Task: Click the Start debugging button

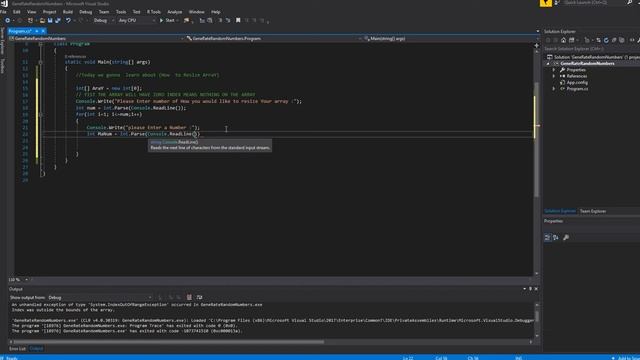Action: coord(168,20)
